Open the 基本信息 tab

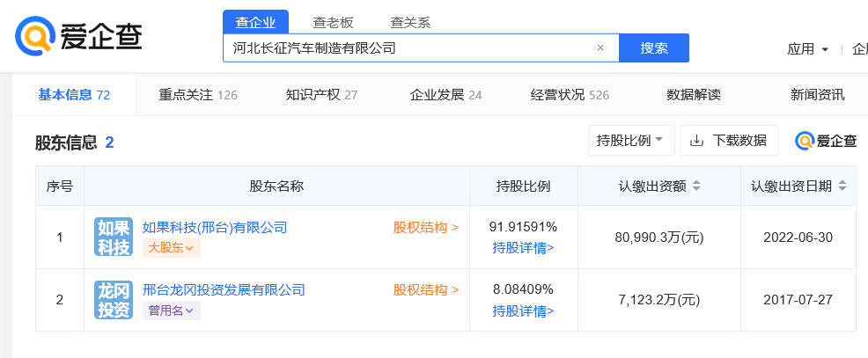(74, 95)
